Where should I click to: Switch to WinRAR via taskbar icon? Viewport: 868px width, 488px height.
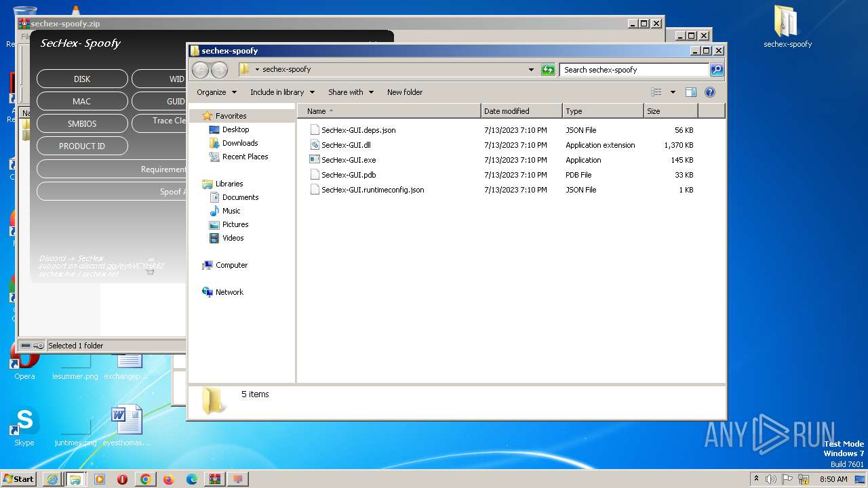pyautogui.click(x=215, y=479)
